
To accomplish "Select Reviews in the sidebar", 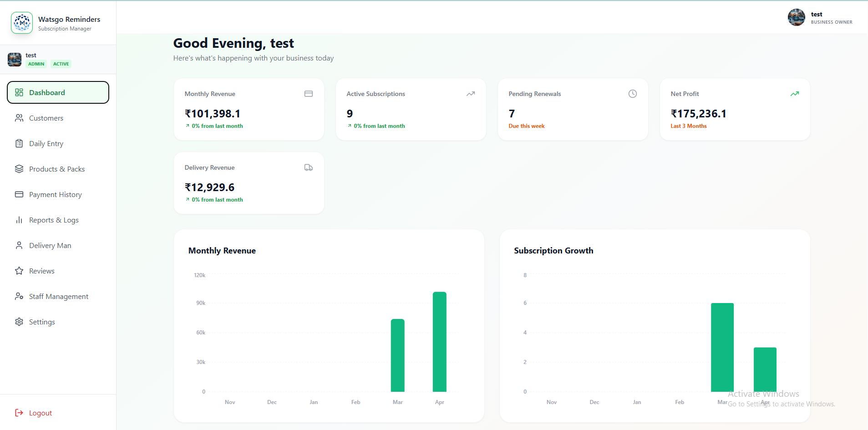I will (x=41, y=271).
